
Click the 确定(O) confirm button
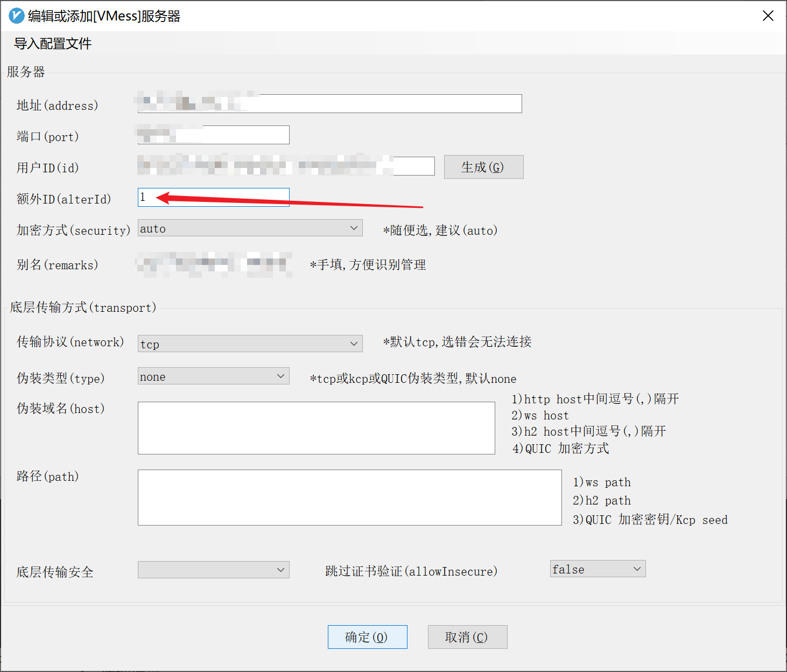(368, 637)
